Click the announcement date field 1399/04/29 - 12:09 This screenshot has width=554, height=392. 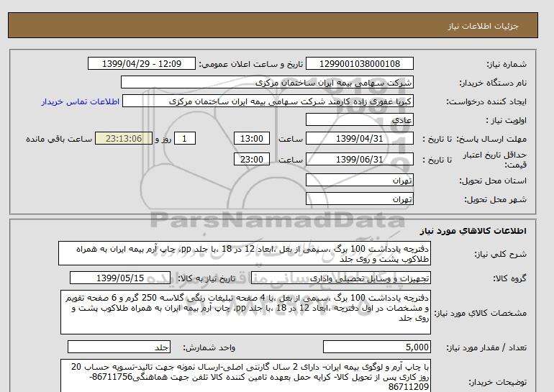click(141, 63)
